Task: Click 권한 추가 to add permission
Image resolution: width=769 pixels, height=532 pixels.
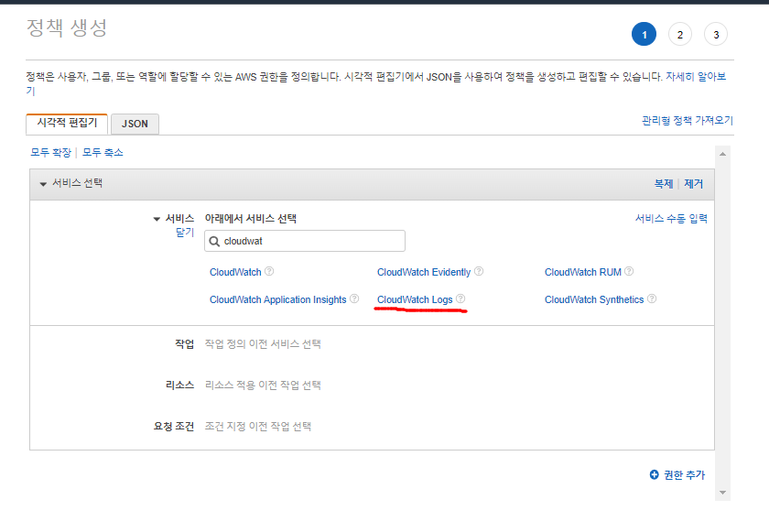Action: pyautogui.click(x=684, y=474)
